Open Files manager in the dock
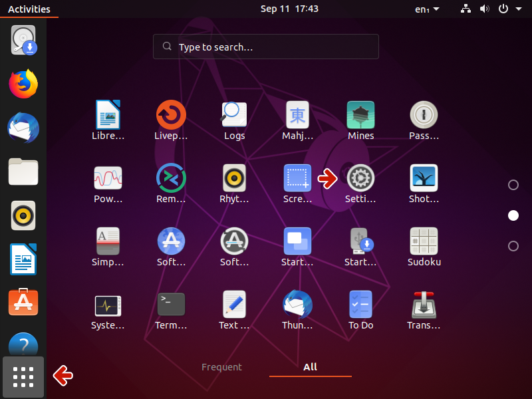Screen dimensions: 532x399 pos(23,172)
